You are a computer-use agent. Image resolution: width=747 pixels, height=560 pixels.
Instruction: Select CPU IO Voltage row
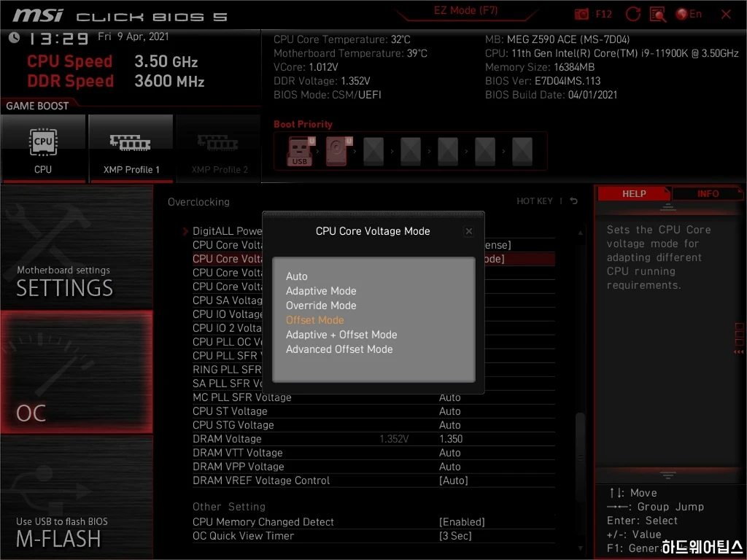[x=228, y=314]
